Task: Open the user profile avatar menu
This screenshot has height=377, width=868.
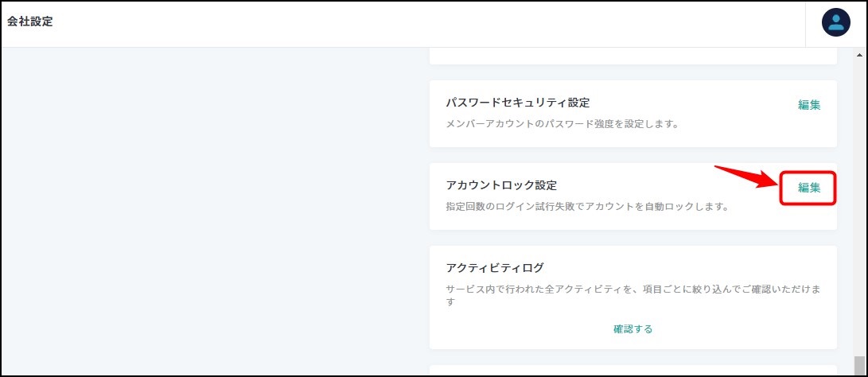Action: tap(835, 23)
